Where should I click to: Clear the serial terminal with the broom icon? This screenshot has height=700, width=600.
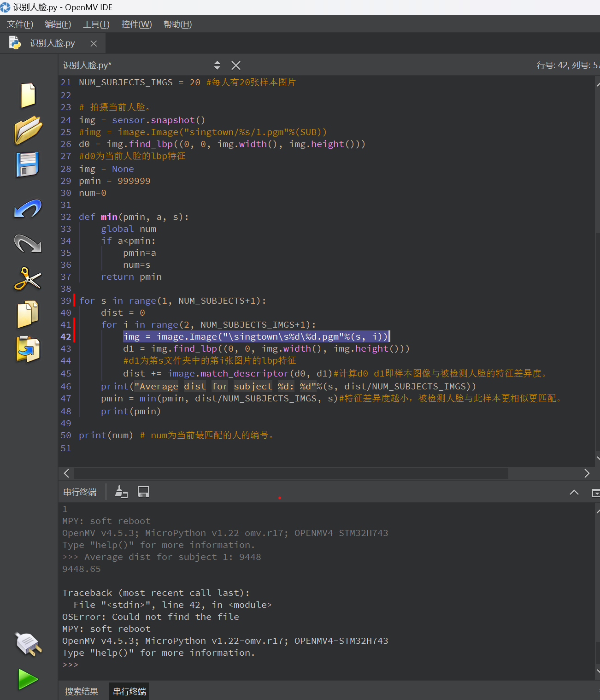point(121,492)
